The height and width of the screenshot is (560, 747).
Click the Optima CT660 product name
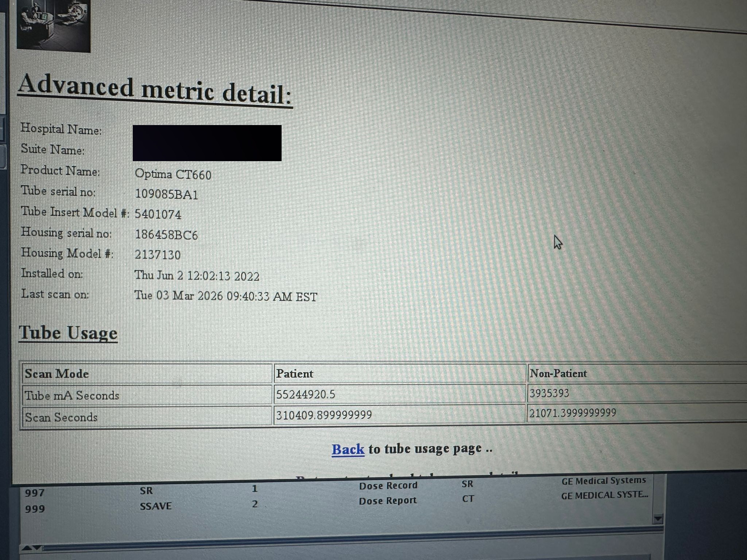coord(173,174)
